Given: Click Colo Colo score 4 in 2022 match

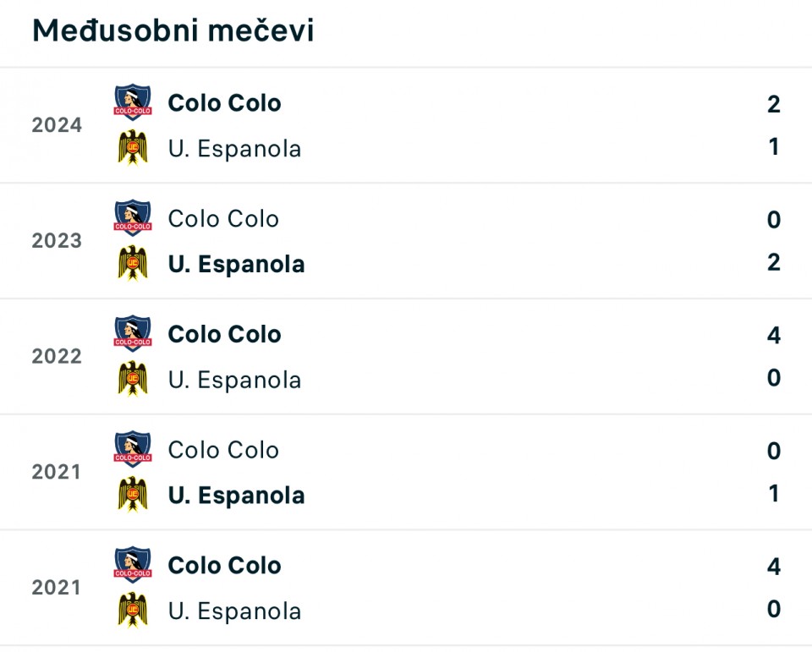Looking at the screenshot, I should pos(774,335).
